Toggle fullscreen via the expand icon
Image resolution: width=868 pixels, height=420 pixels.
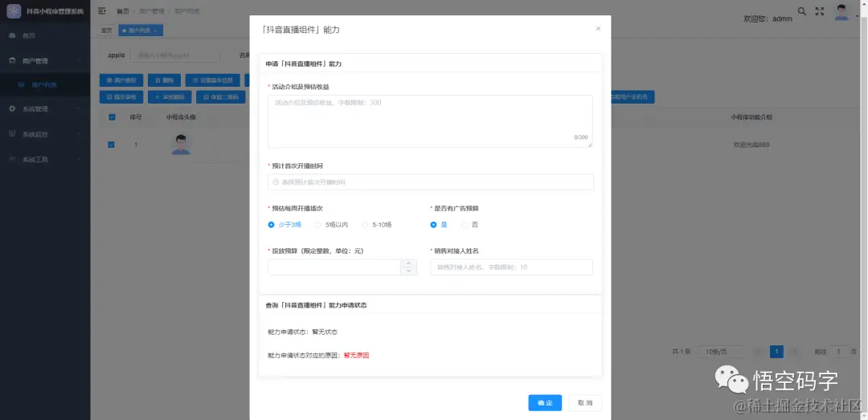[x=820, y=11]
